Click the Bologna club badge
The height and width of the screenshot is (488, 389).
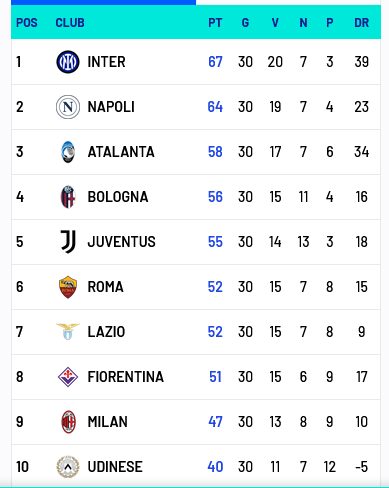(x=68, y=197)
